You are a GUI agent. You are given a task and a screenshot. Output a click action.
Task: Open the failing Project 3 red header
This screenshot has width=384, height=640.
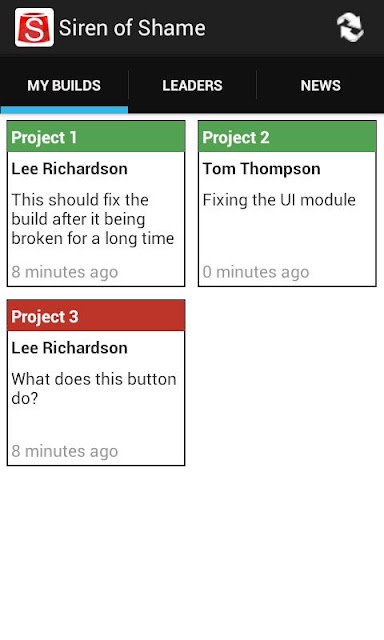[96, 316]
